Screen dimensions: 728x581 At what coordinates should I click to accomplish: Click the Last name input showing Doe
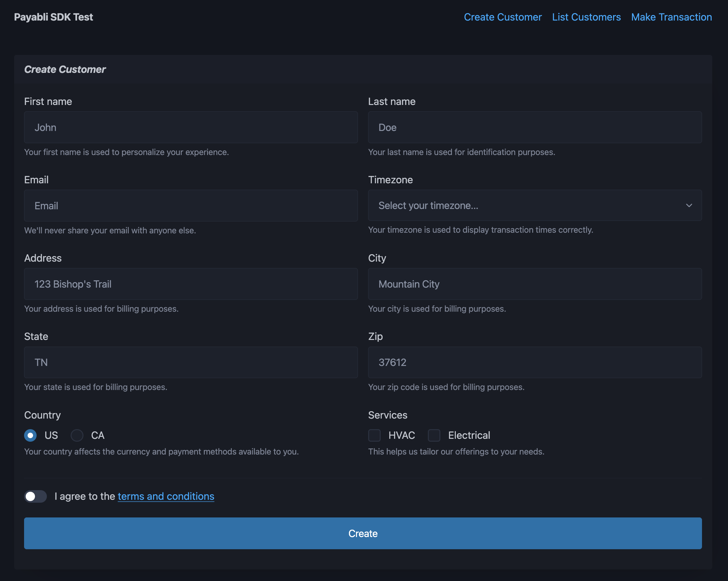pos(535,127)
